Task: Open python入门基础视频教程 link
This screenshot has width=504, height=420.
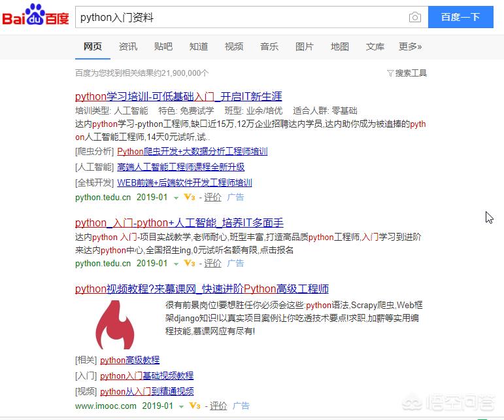Action: [x=147, y=376]
